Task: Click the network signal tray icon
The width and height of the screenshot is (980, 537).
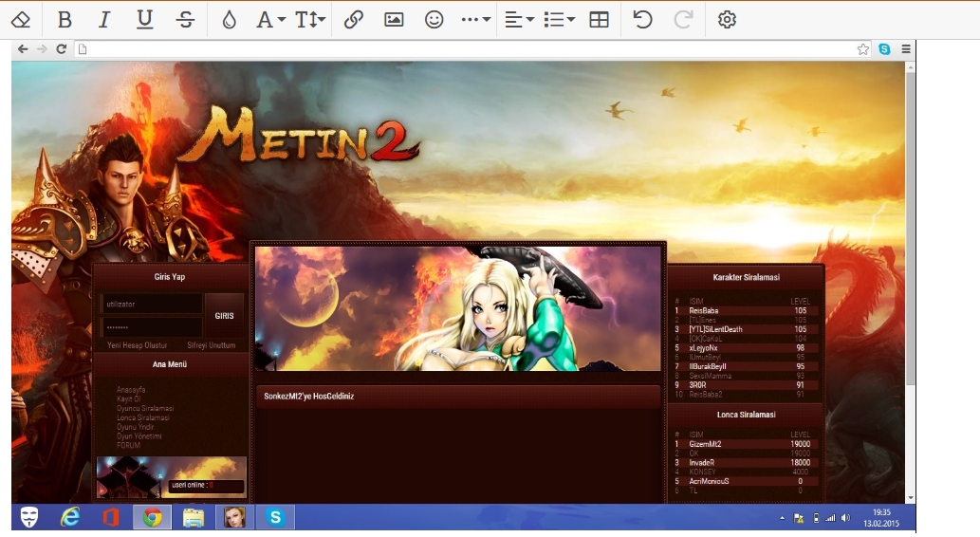Action: tap(831, 518)
